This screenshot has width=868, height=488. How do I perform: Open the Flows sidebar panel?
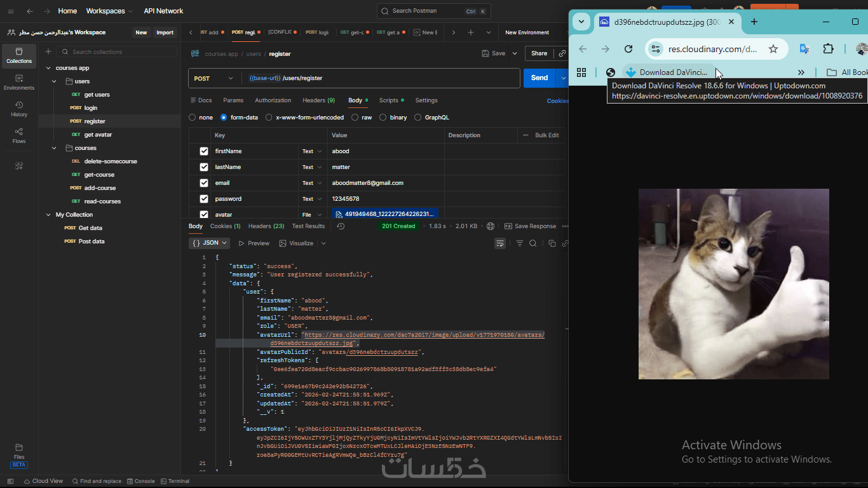[19, 135]
